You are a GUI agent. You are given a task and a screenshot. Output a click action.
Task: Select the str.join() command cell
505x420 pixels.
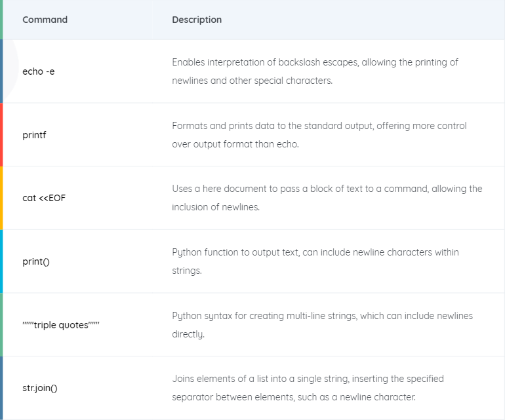pyautogui.click(x=40, y=388)
